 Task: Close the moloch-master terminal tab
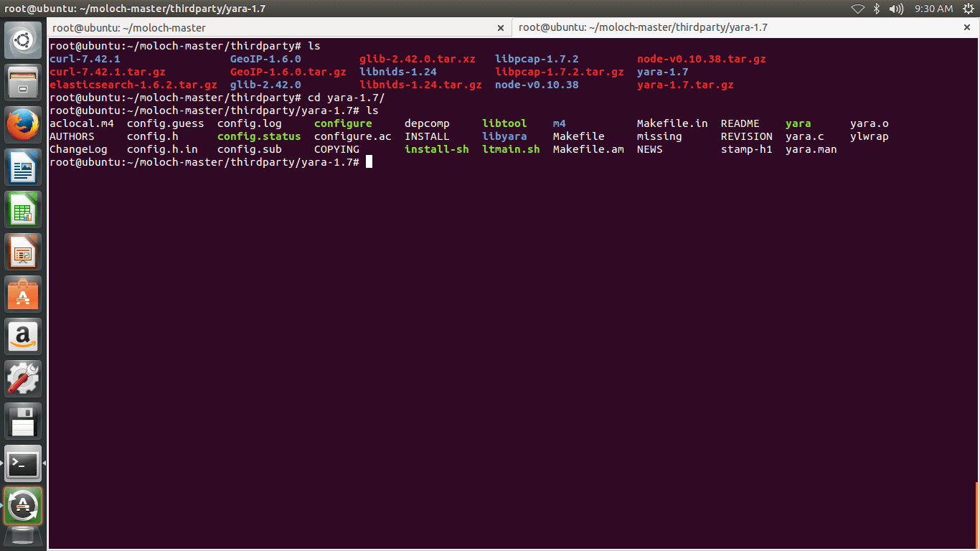[x=501, y=27]
